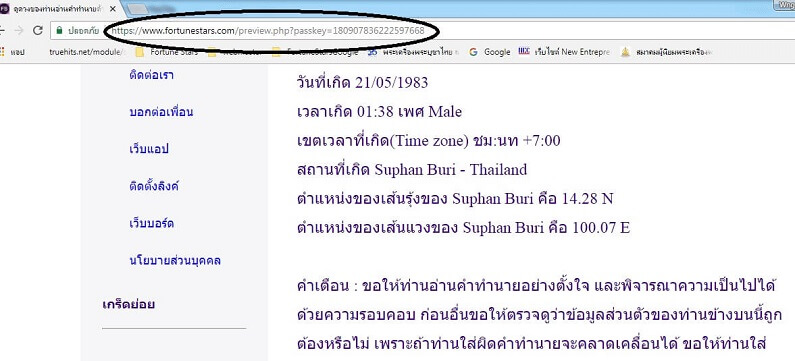Click the forward navigation arrow

(19, 30)
